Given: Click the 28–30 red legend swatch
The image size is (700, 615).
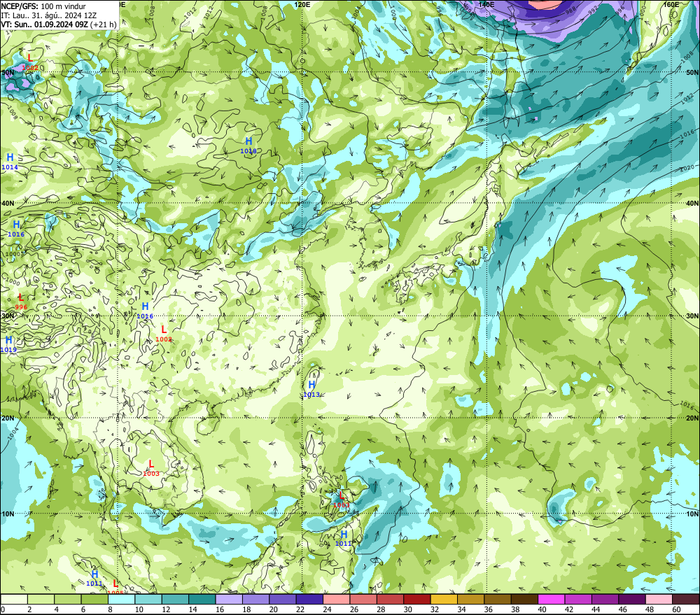Looking at the screenshot, I should (390, 599).
